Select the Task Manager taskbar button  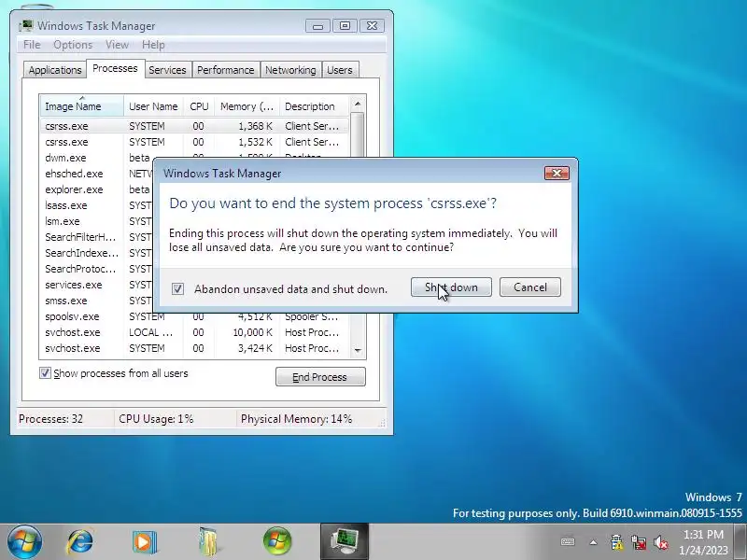[x=345, y=541]
